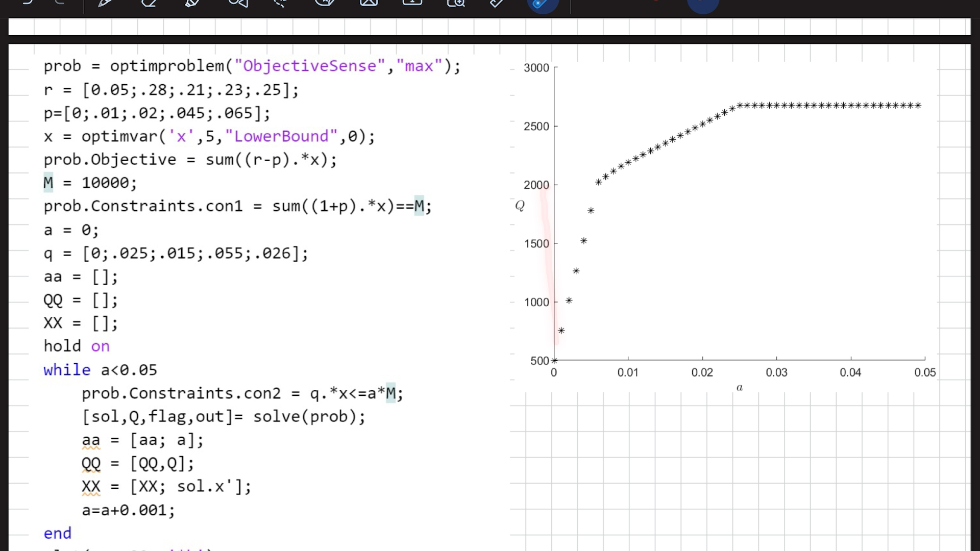This screenshot has width=980, height=551.
Task: Click the solve(prob) line
Action: [224, 417]
